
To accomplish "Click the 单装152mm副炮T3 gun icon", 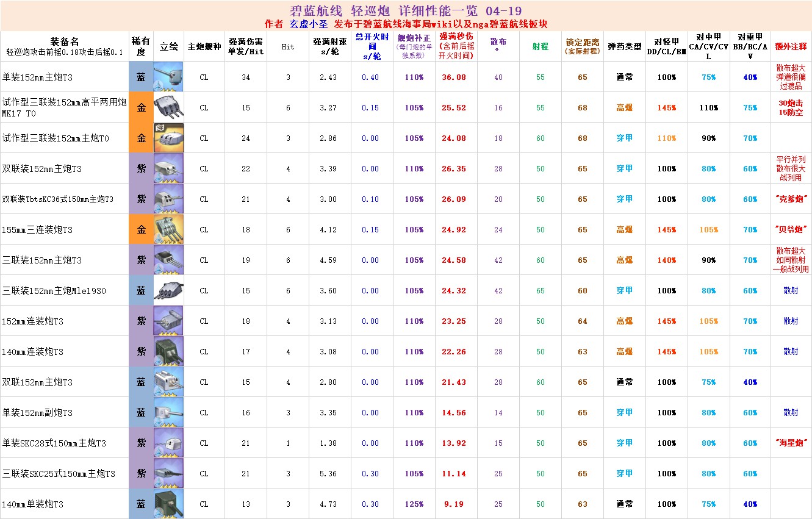I will tap(168, 412).
